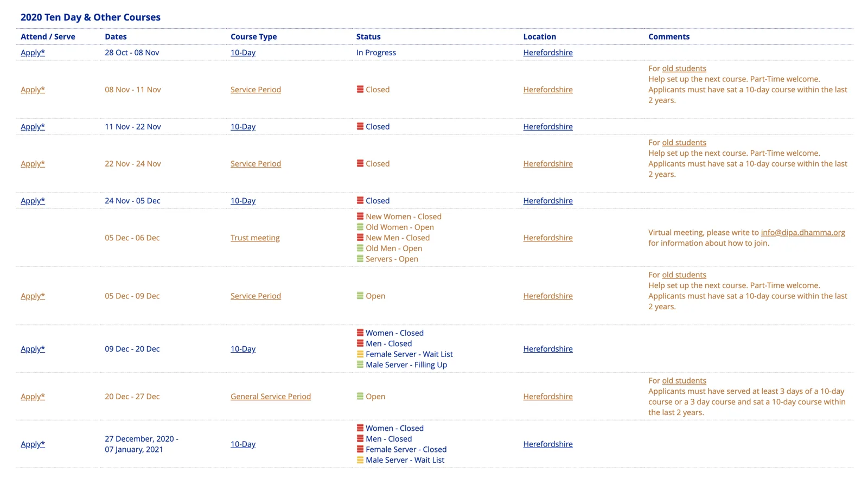This screenshot has width=868, height=478.
Task: Open old students link in 20 Dec comments
Action: coord(684,380)
